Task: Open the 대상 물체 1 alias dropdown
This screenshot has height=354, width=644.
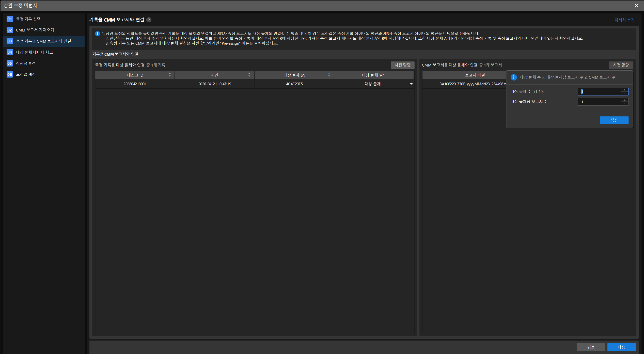Action: click(411, 84)
